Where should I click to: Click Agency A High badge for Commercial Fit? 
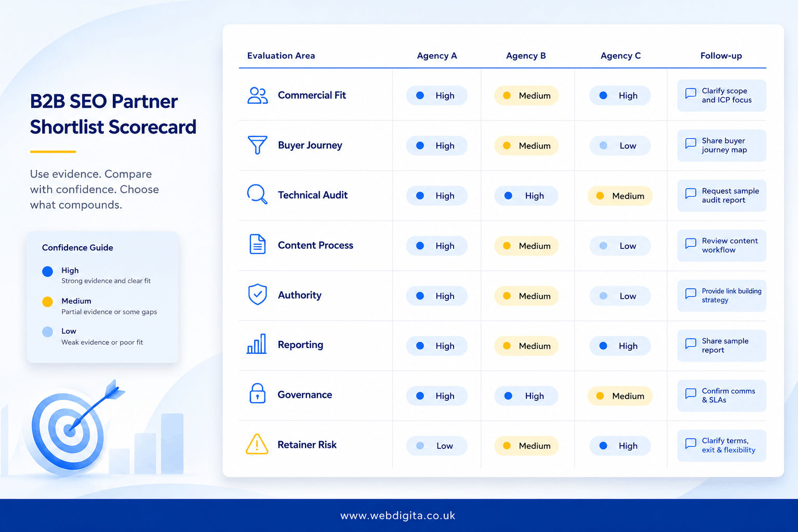click(x=437, y=96)
